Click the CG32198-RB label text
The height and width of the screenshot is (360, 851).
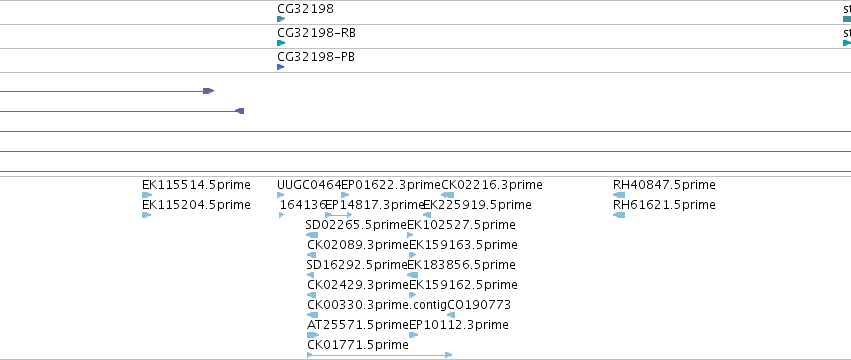tap(316, 33)
